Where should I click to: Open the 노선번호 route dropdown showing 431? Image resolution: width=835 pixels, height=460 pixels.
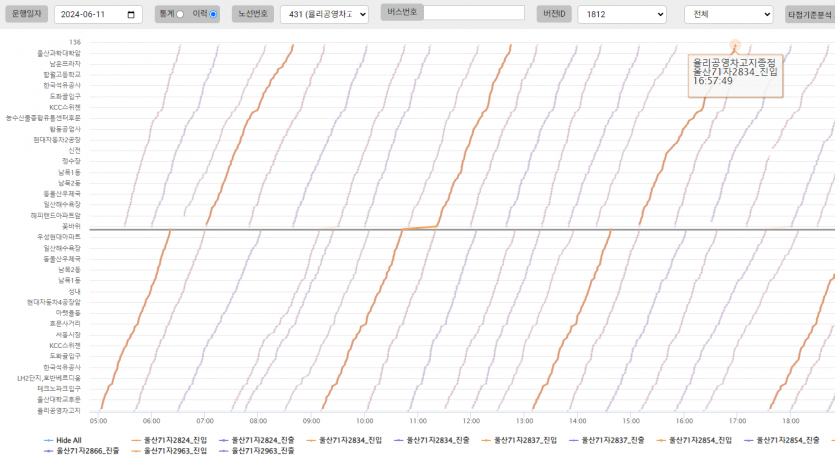pos(324,15)
